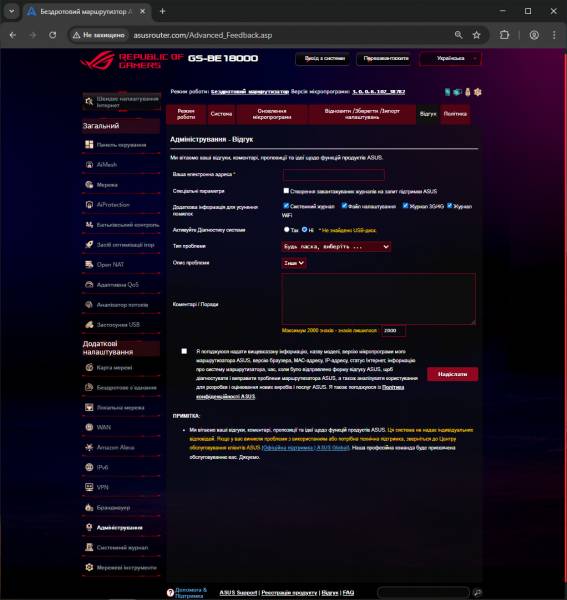Open product registration footer link
567x600 pixels.
point(289,593)
